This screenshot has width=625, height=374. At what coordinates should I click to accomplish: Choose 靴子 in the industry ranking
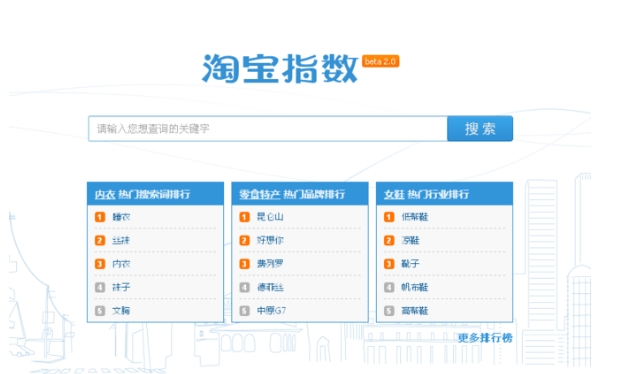click(x=410, y=264)
